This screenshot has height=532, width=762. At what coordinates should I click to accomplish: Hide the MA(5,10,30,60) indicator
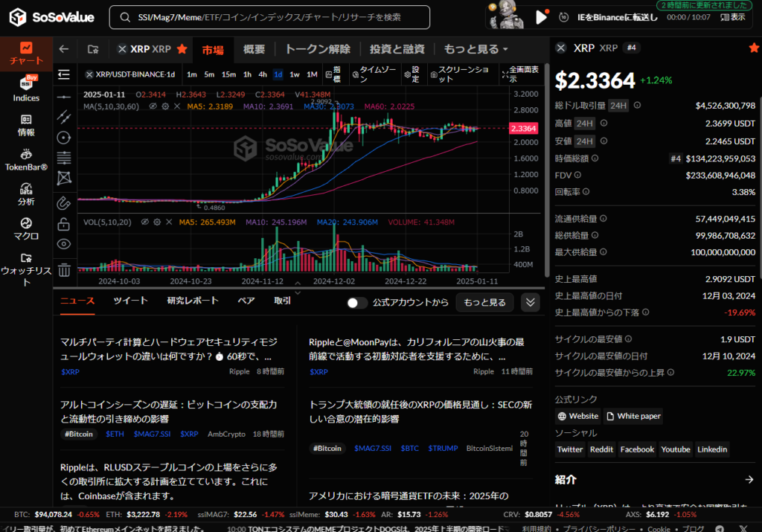(153, 106)
